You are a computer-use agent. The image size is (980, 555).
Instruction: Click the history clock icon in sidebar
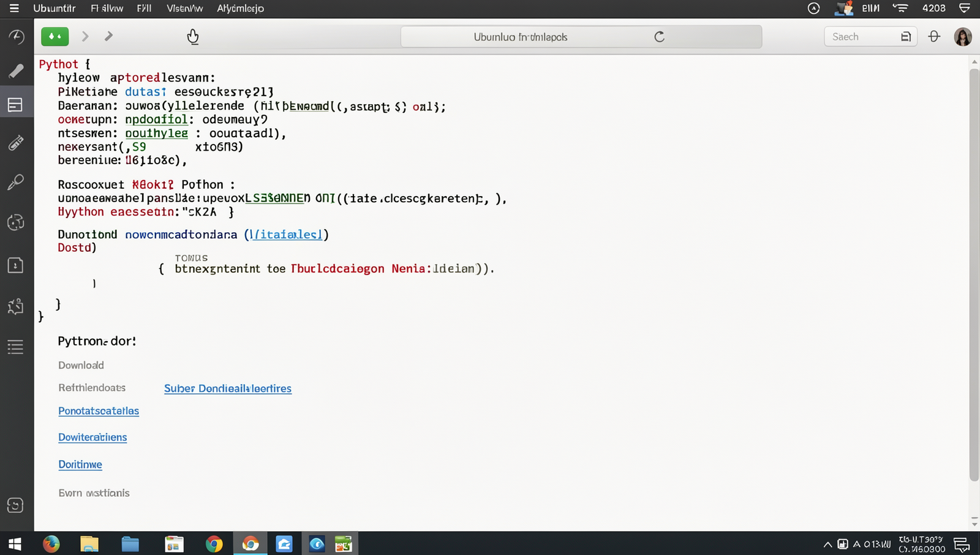pos(16,37)
